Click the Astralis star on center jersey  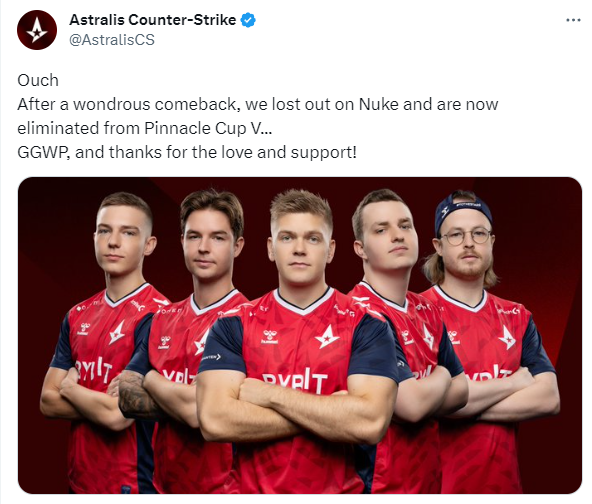coord(327,337)
